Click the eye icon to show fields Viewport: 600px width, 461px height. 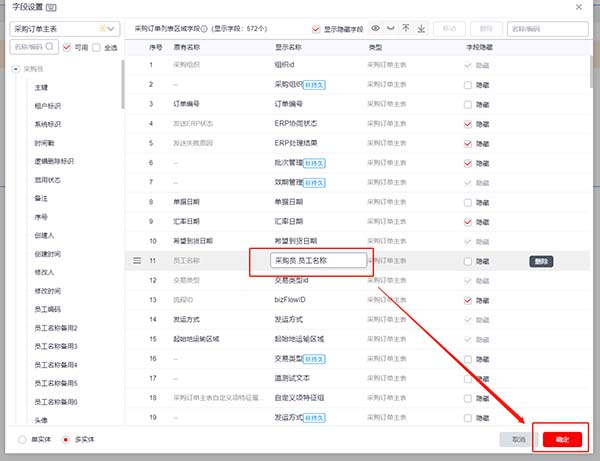(375, 29)
